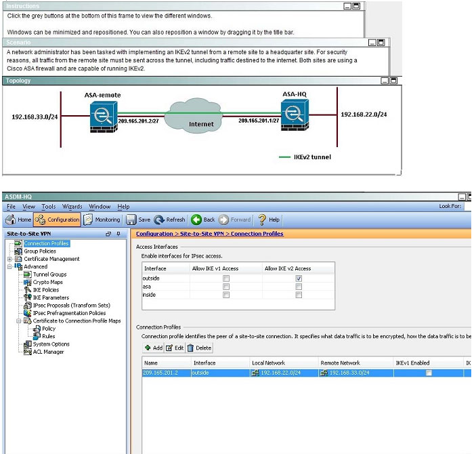
Task: Click the Site-to-Site VPN breadcrumb link
Action: click(202, 234)
